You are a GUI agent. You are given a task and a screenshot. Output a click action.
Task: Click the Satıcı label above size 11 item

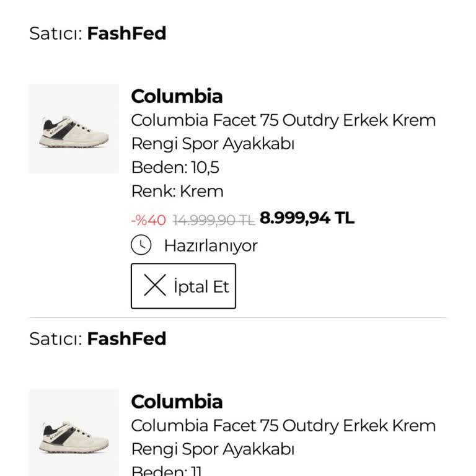click(x=56, y=339)
